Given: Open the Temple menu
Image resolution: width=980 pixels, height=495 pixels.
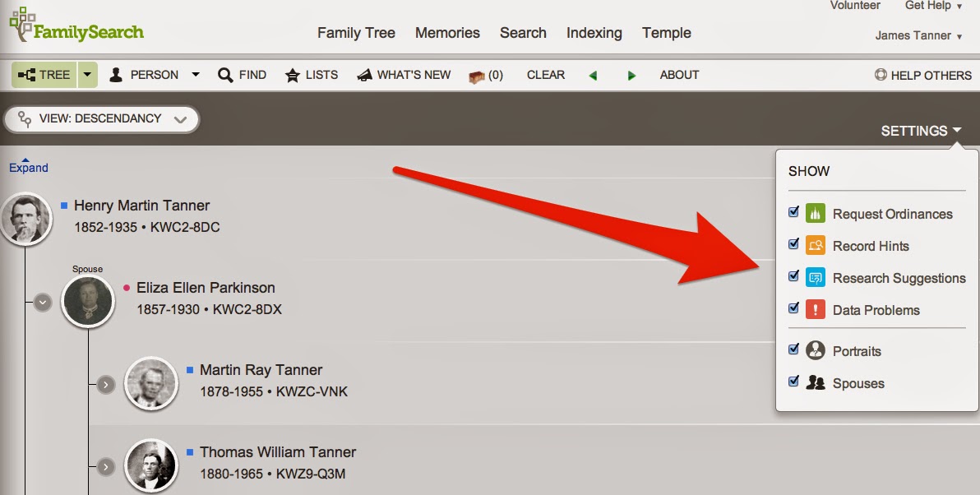Looking at the screenshot, I should click(666, 33).
